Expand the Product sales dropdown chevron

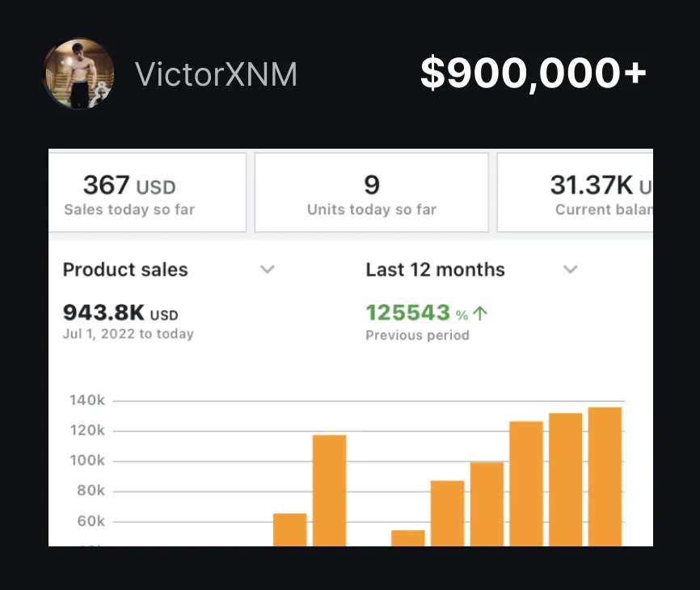click(267, 270)
